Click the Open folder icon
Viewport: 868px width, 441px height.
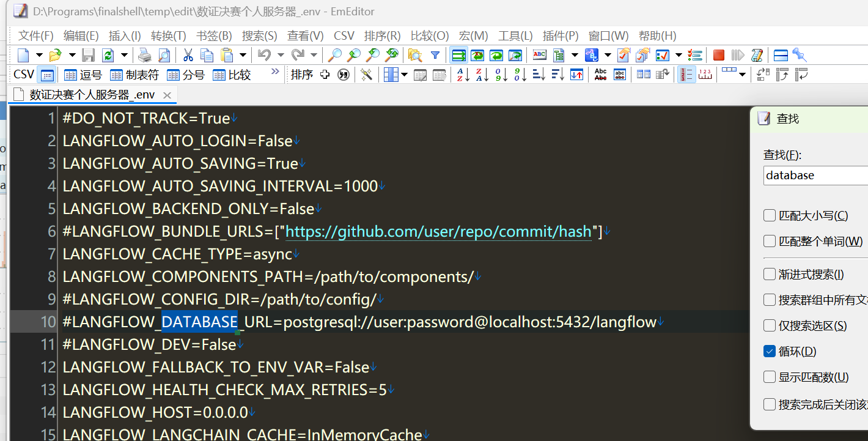click(55, 55)
